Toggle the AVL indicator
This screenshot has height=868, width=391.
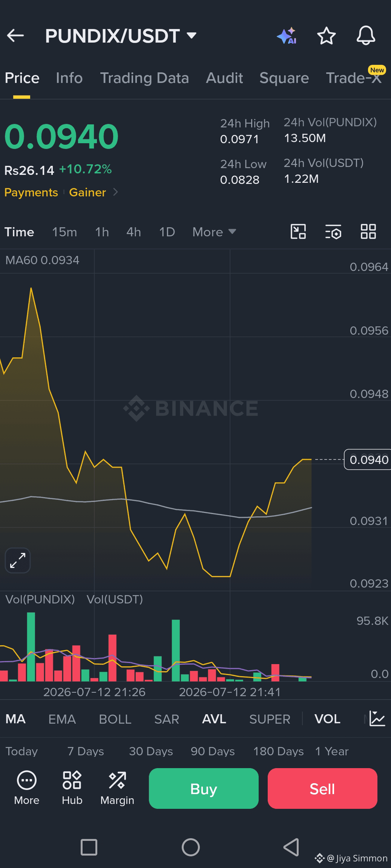214,719
